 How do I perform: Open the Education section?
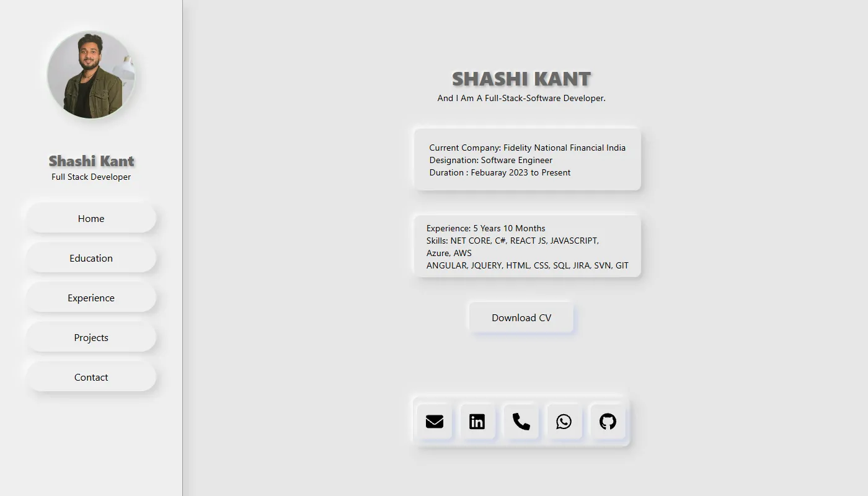point(91,258)
